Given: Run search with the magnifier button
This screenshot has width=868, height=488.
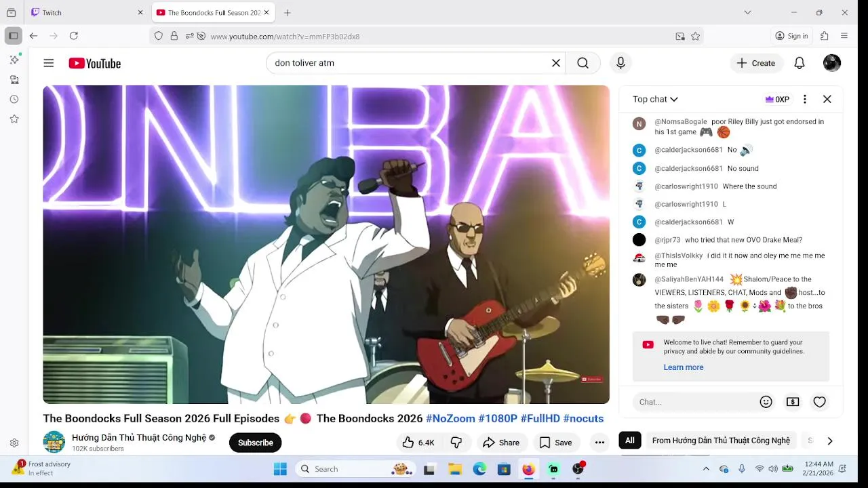Looking at the screenshot, I should [583, 63].
